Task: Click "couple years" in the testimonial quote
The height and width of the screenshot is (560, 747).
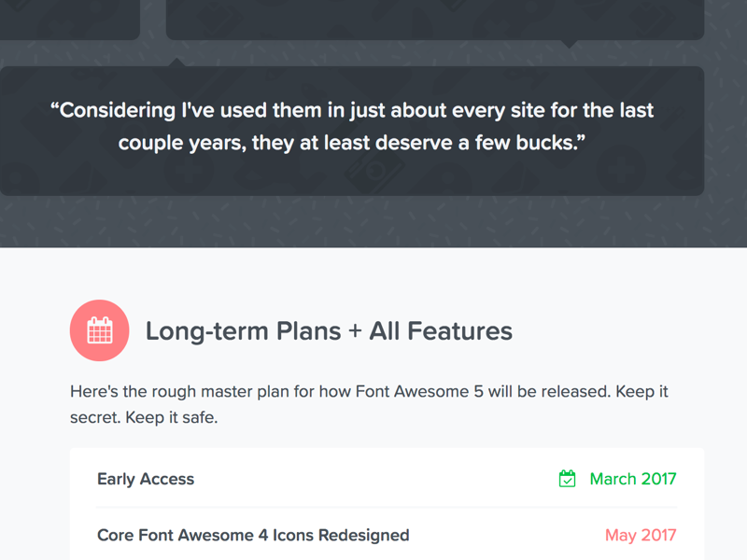Action: coord(181,143)
